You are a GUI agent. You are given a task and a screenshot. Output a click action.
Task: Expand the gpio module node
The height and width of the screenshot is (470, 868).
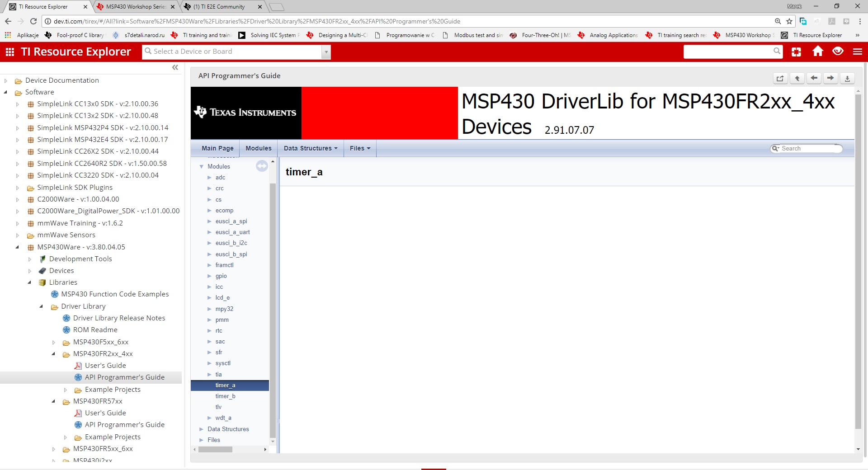coord(209,276)
